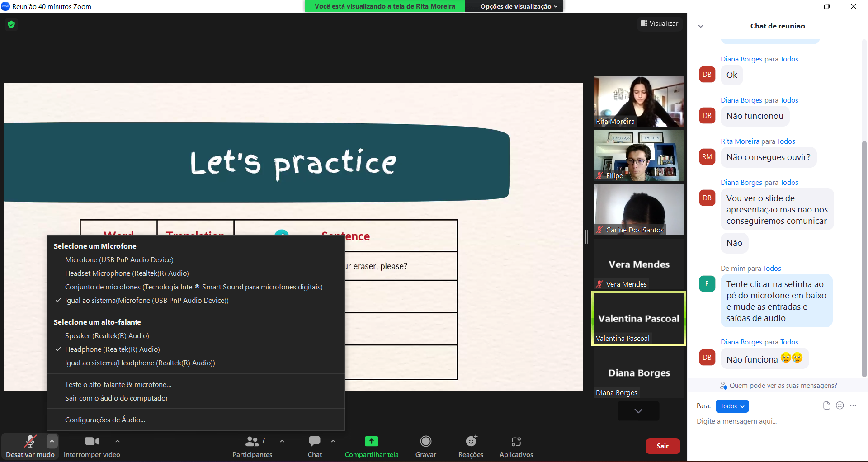Screen dimensions: 868x462
Task: Click the gallery divider handle
Action: [x=587, y=237]
